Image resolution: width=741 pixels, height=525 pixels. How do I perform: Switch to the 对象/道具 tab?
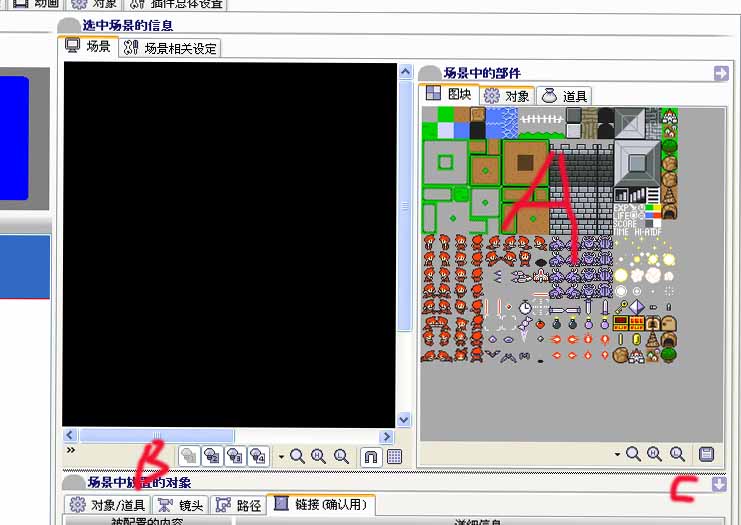(107, 505)
